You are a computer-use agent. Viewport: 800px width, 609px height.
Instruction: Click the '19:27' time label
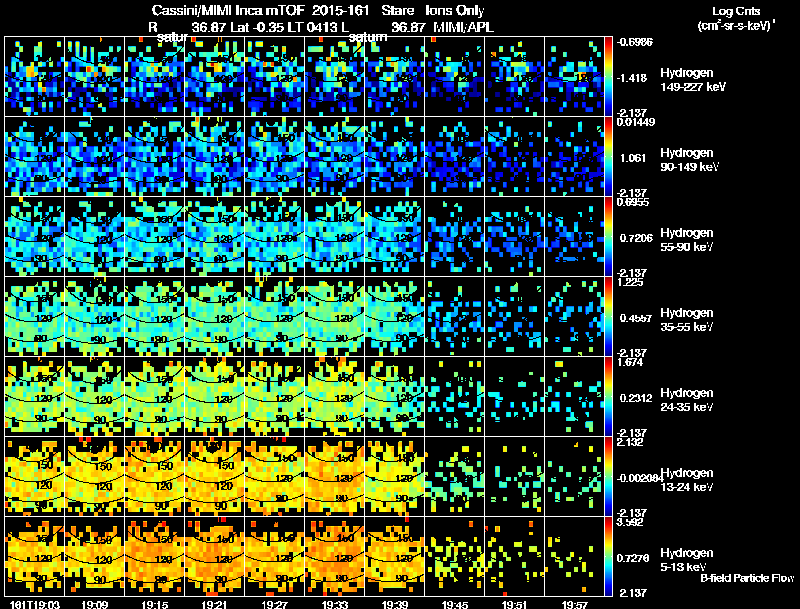[x=274, y=605]
